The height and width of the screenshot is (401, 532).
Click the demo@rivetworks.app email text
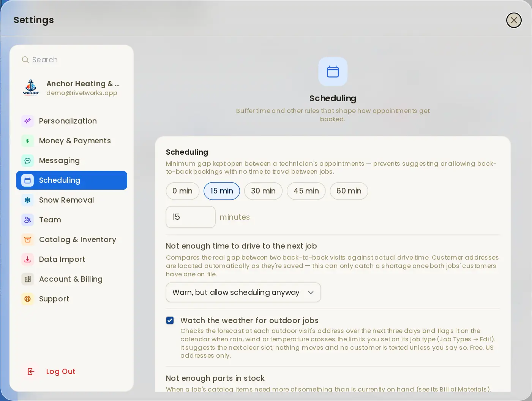[82, 93]
